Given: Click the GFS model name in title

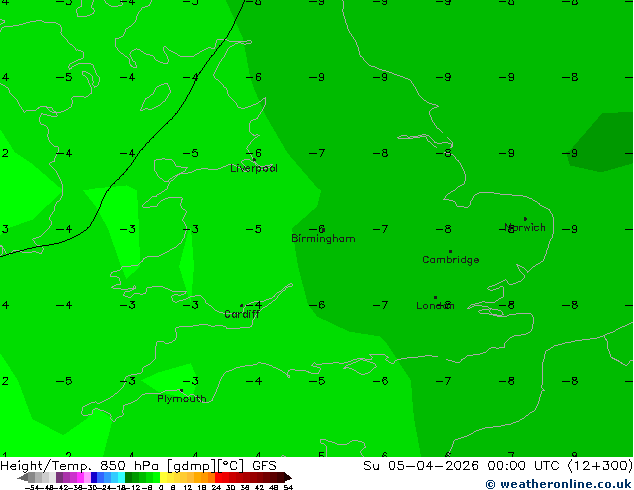Looking at the screenshot, I should point(264,466).
